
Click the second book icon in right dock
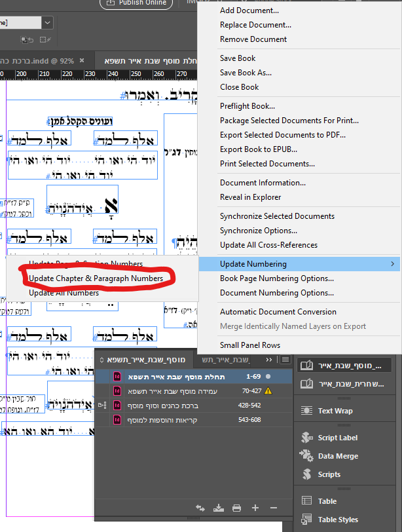coord(307,384)
